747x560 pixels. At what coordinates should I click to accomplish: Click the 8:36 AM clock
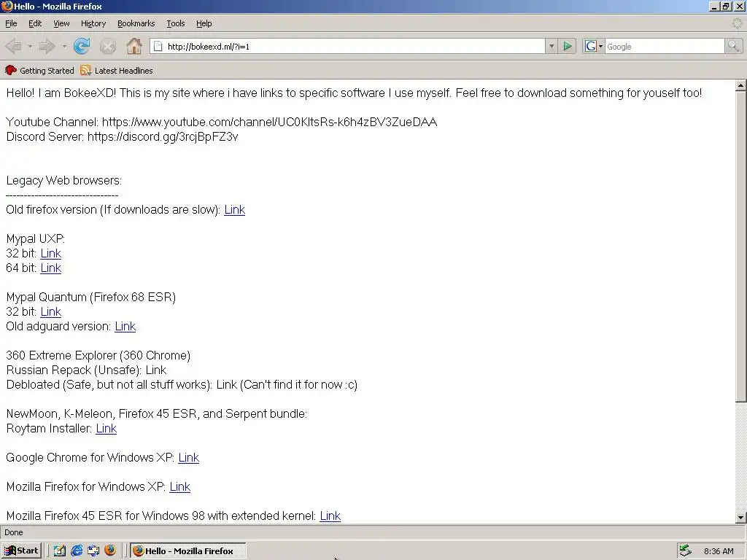point(719,551)
